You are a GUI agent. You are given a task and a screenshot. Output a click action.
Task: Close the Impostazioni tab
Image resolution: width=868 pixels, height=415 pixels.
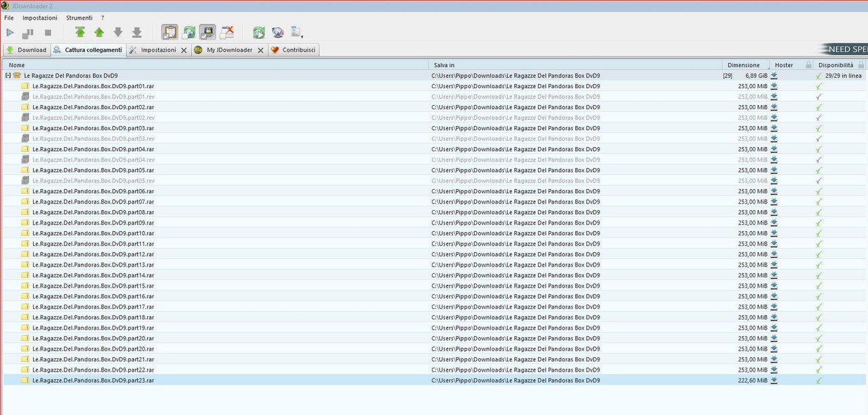point(184,50)
